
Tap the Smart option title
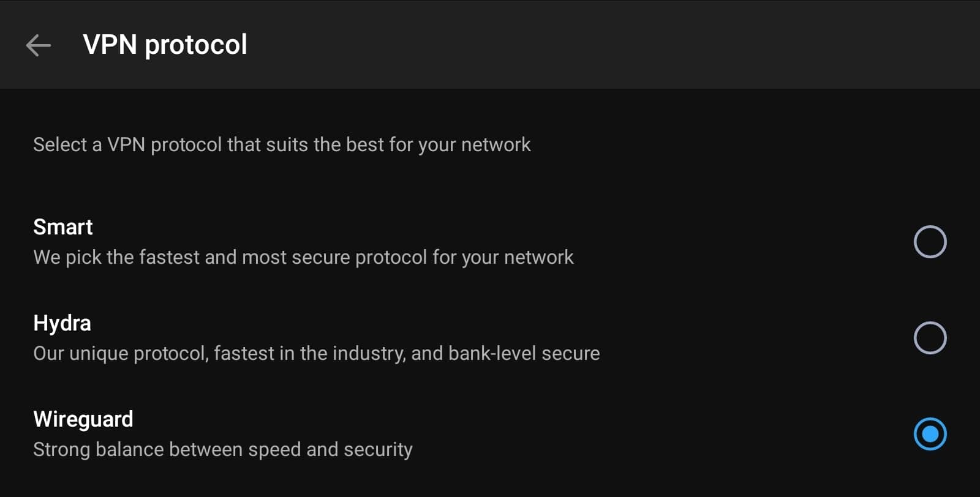[63, 227]
